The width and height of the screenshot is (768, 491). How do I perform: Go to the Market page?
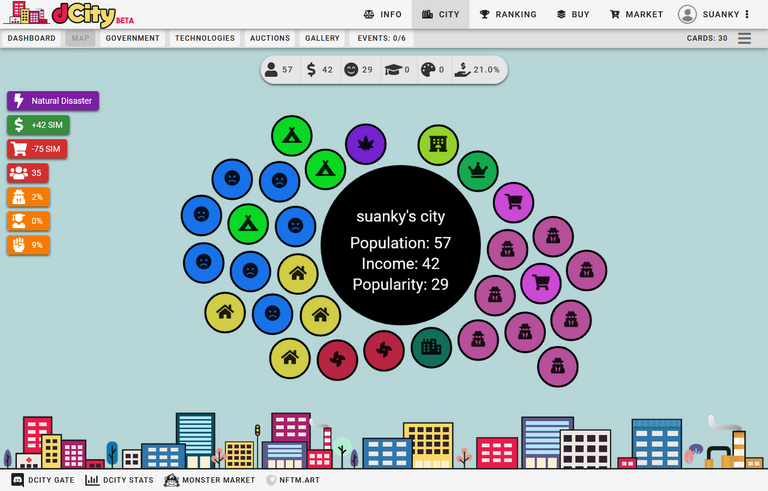[636, 14]
